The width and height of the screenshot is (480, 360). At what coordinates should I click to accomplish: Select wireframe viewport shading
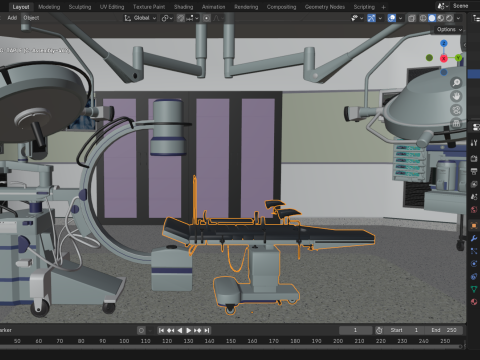coord(423,18)
